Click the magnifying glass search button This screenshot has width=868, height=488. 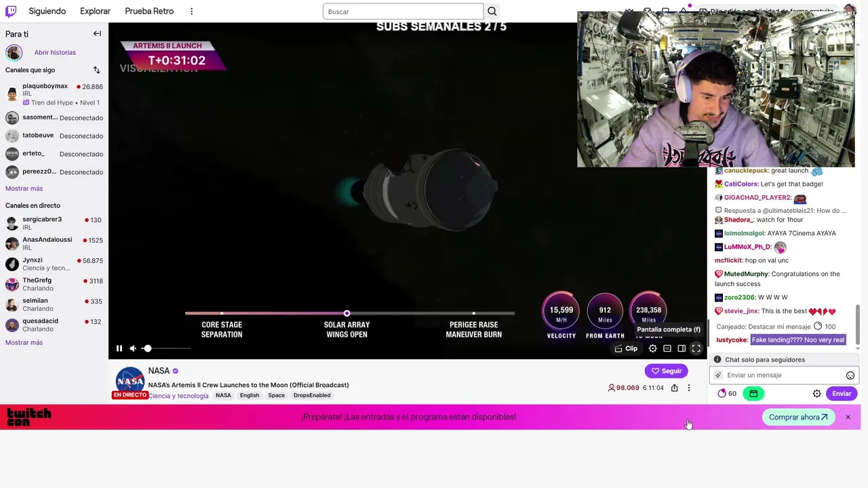coord(492,12)
